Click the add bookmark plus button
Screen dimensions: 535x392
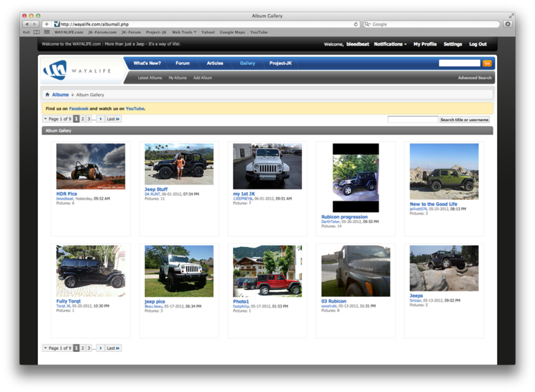point(46,24)
